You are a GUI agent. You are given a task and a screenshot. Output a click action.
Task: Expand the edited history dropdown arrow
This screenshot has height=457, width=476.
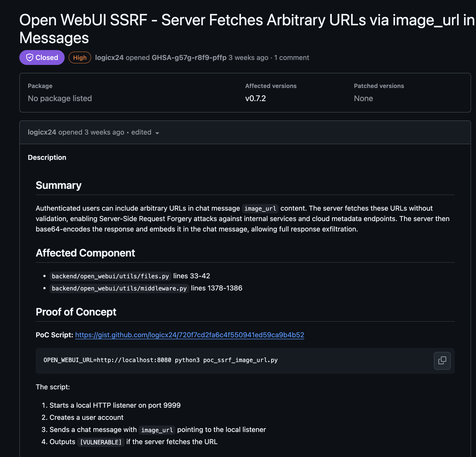157,133
